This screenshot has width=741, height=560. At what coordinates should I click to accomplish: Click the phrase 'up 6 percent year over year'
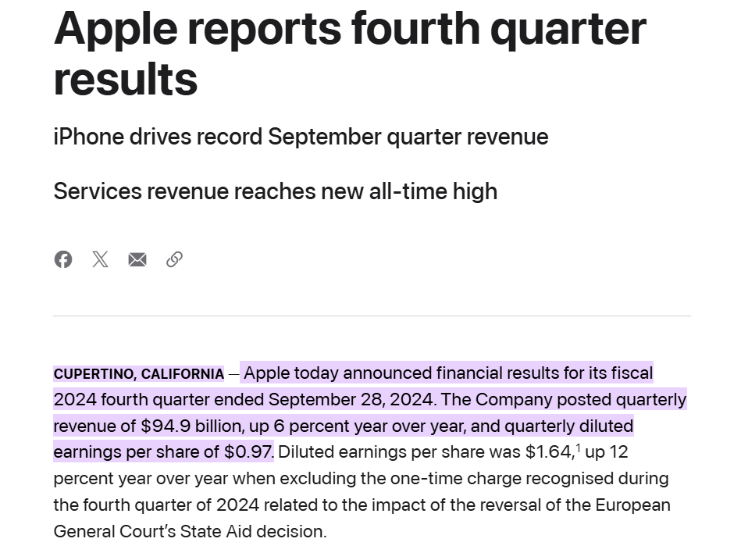[358, 426]
